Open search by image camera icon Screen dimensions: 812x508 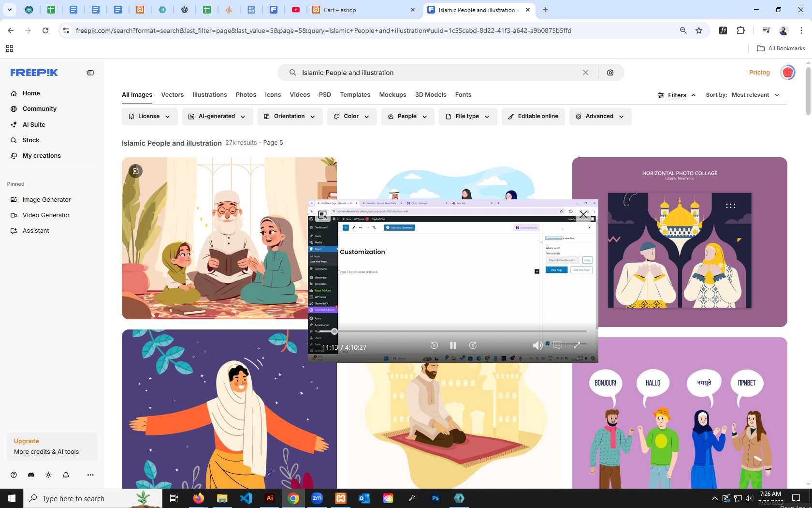coord(610,73)
